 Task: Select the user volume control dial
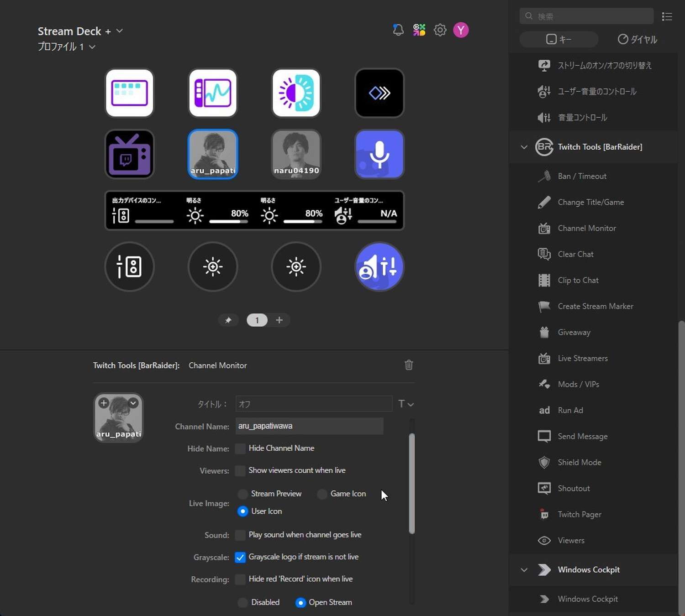pos(379,267)
